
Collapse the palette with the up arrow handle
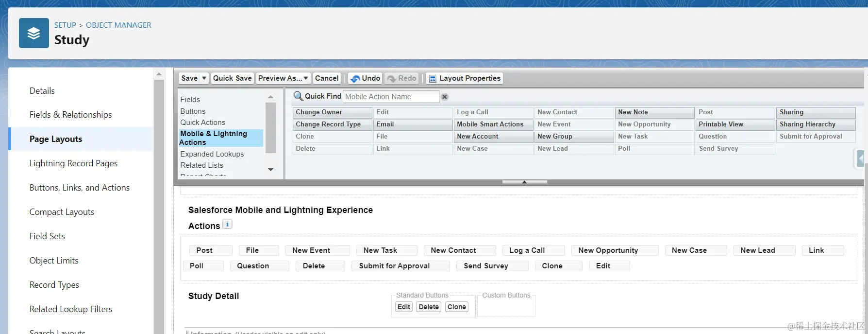click(524, 182)
